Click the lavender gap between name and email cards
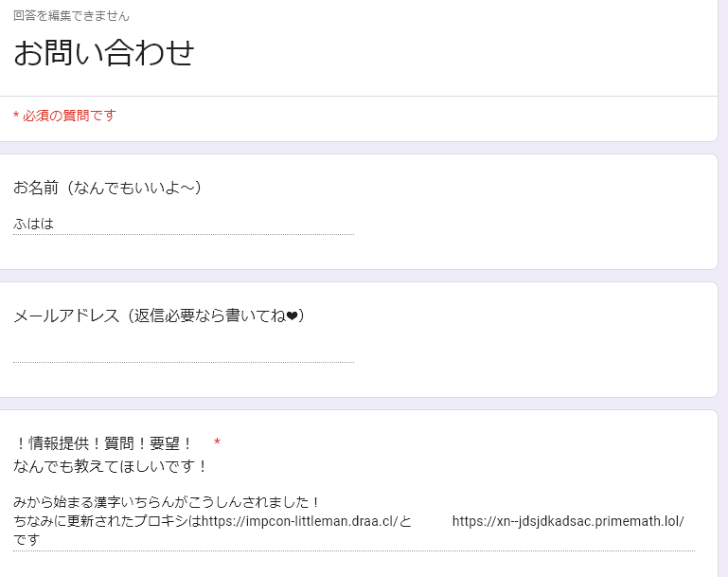 pos(359,276)
